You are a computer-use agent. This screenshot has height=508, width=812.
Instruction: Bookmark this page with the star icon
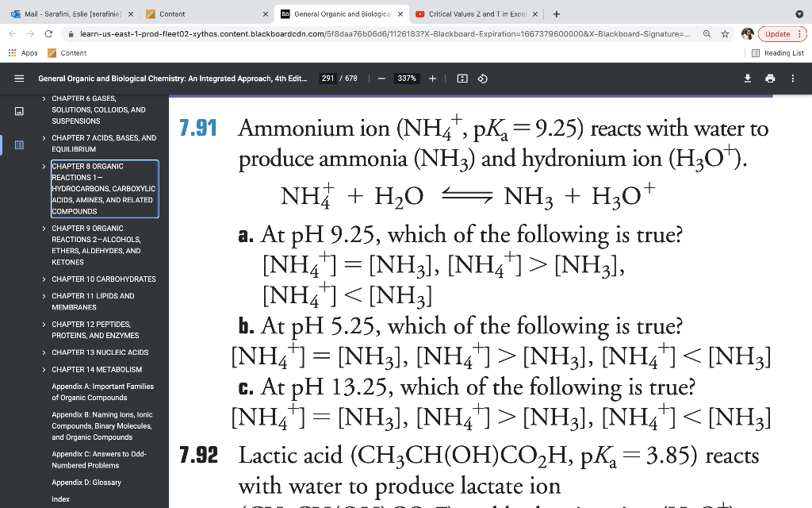click(x=724, y=35)
